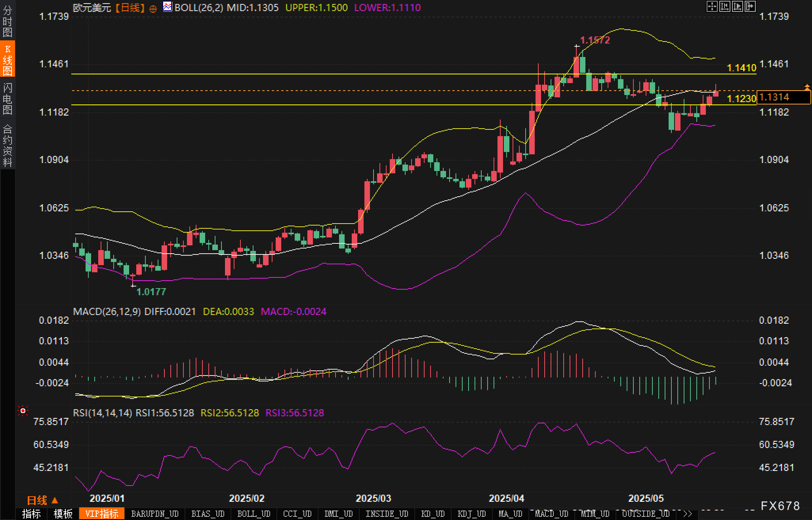Apply the MACD_UD indicator
Screen dimensions: 812x520
(x=551, y=514)
